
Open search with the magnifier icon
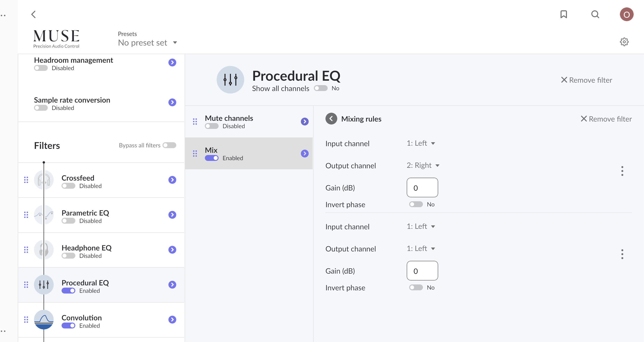(x=595, y=14)
